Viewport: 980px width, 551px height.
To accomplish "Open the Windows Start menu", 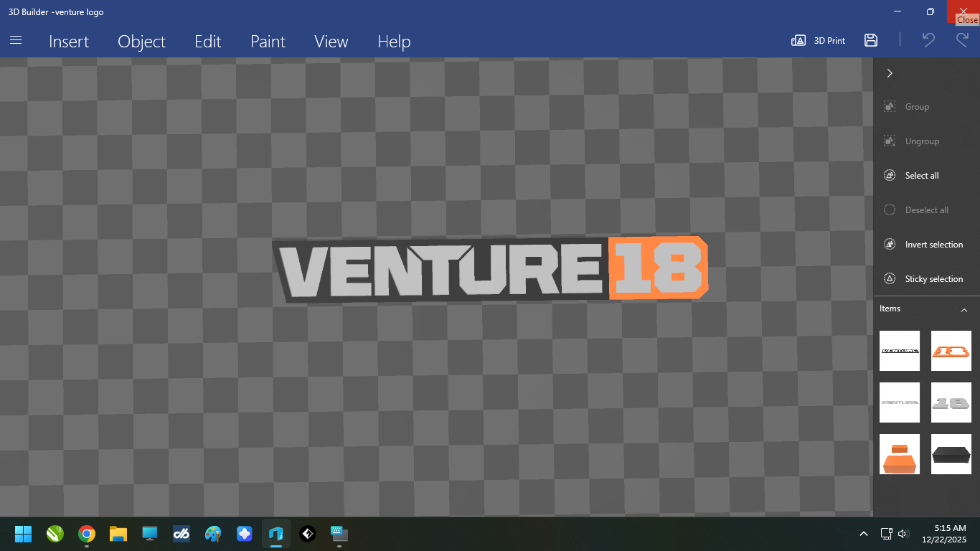I will (x=23, y=534).
